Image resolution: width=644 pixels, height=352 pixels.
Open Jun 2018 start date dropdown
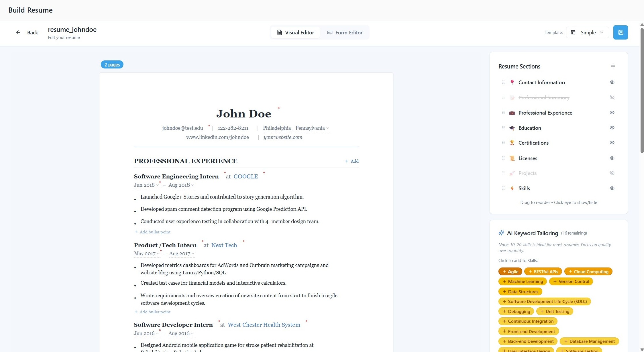146,185
